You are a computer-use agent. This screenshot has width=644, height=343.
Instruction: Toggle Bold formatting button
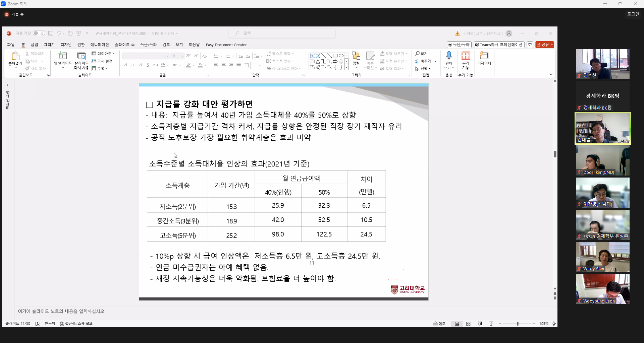click(126, 65)
